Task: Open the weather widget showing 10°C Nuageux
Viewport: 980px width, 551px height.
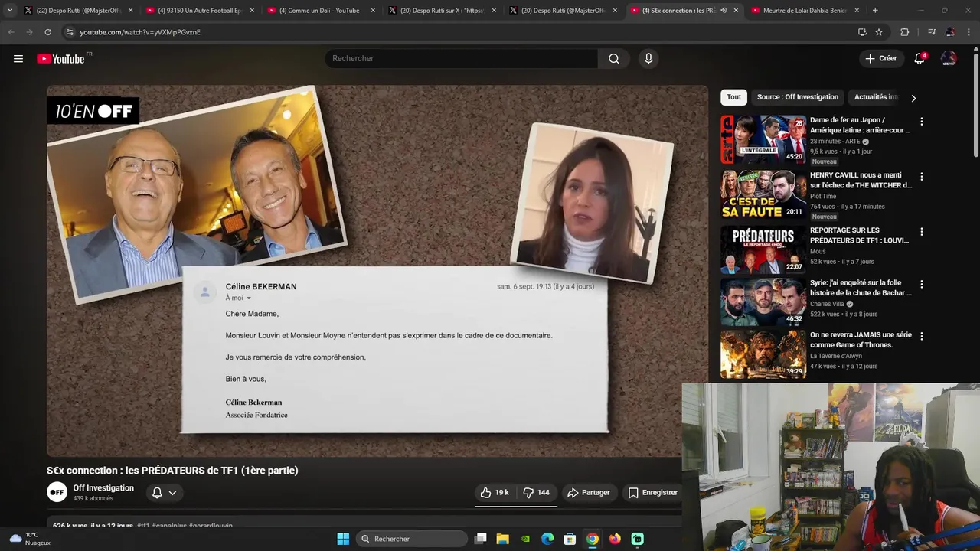Action: (x=29, y=539)
